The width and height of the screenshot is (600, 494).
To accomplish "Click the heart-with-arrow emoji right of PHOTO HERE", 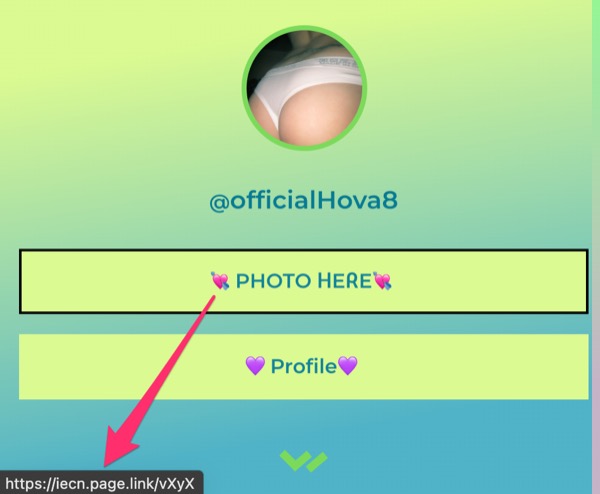I will click(382, 280).
